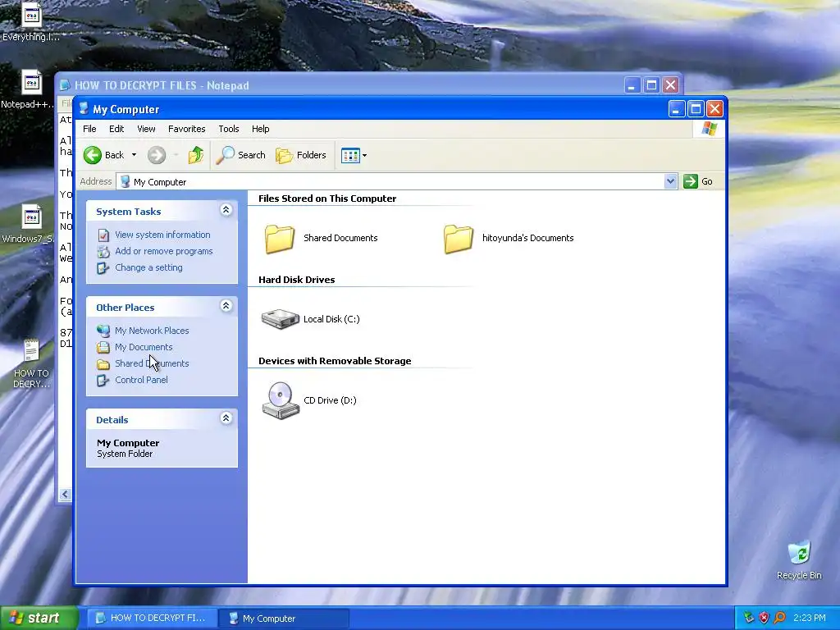Click Add or remove programs link

click(x=163, y=251)
